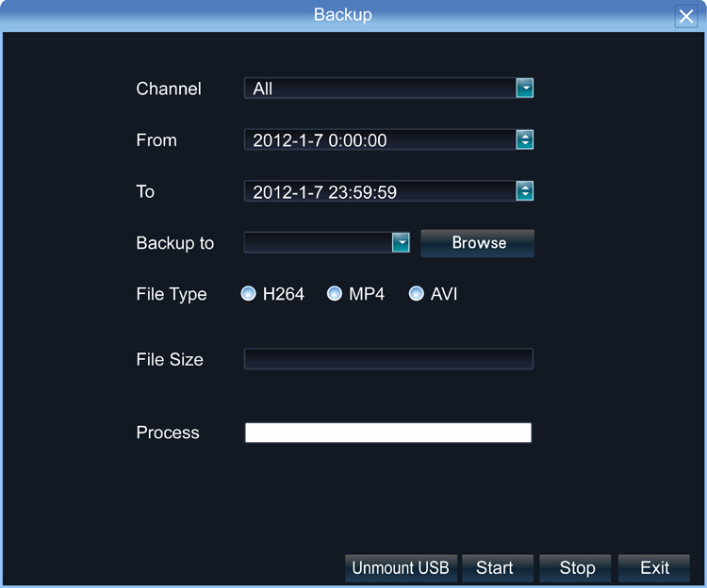Viewport: 707px width, 588px height.
Task: Select the H264 file type radio button
Action: click(249, 293)
